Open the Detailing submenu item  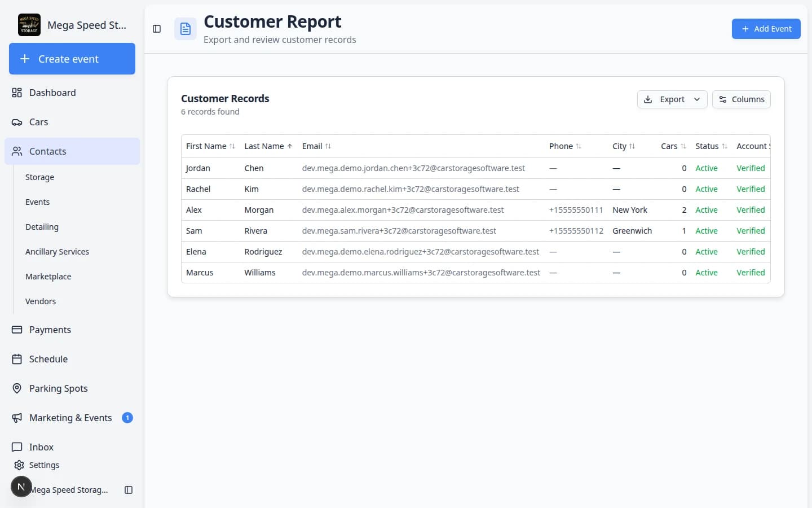coord(42,227)
